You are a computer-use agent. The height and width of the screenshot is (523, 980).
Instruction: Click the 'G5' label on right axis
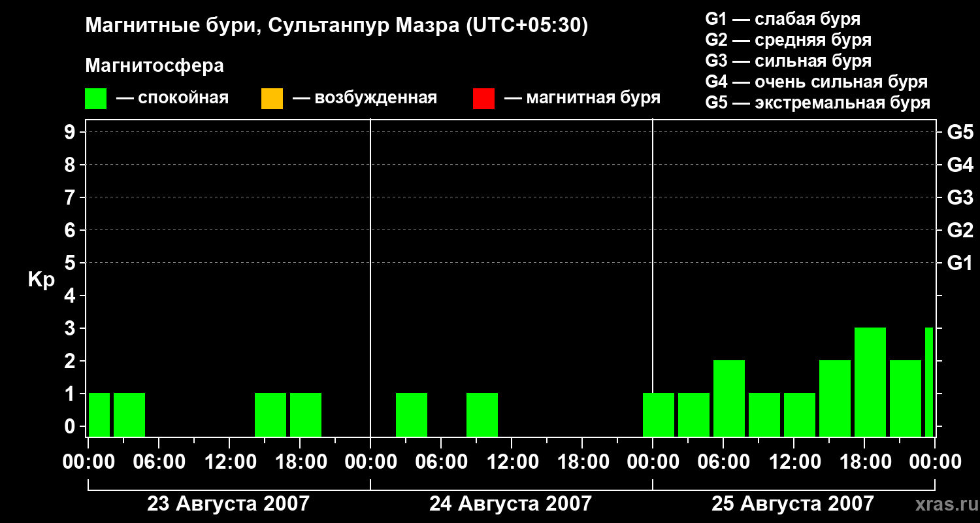click(960, 133)
